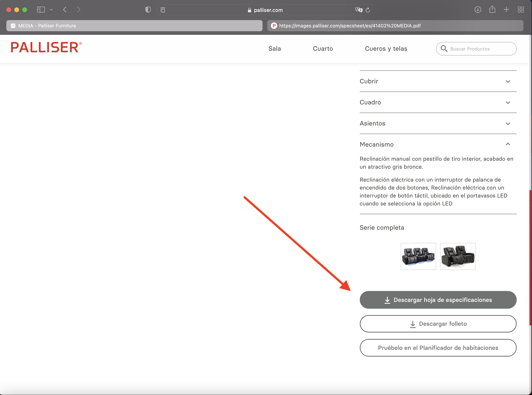Go back to the previous page
Image resolution: width=532 pixels, height=395 pixels.
(x=65, y=10)
